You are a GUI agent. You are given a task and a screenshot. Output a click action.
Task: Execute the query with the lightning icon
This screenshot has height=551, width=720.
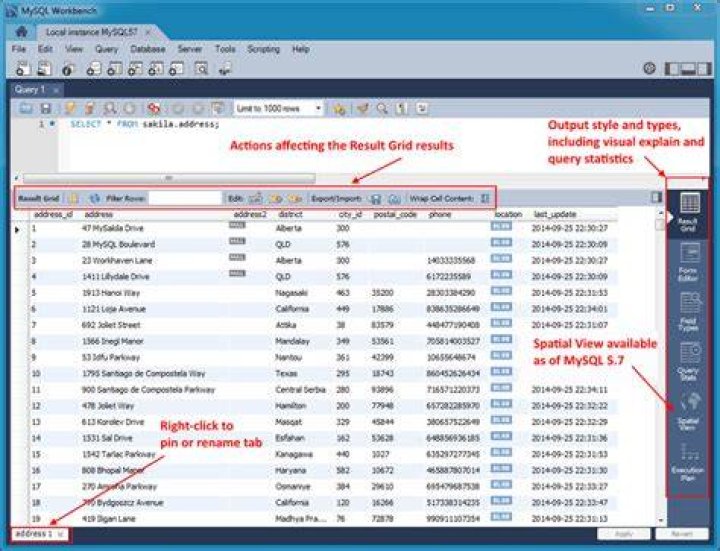70,108
